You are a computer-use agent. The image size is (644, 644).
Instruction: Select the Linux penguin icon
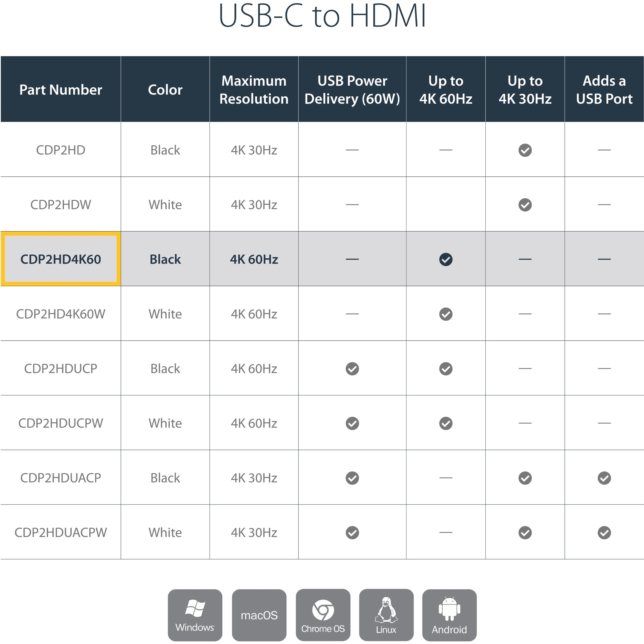pyautogui.click(x=386, y=615)
